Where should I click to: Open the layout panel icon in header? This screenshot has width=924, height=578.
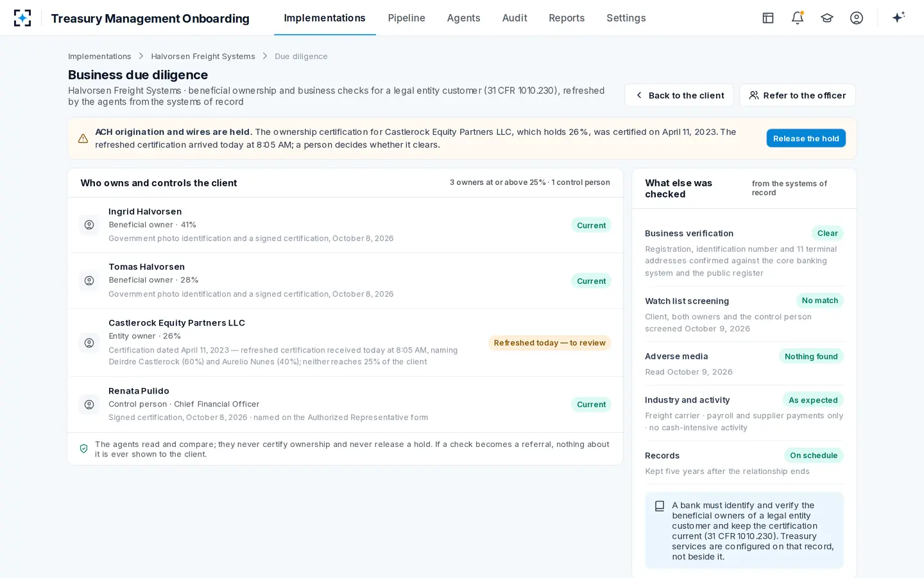coord(768,18)
